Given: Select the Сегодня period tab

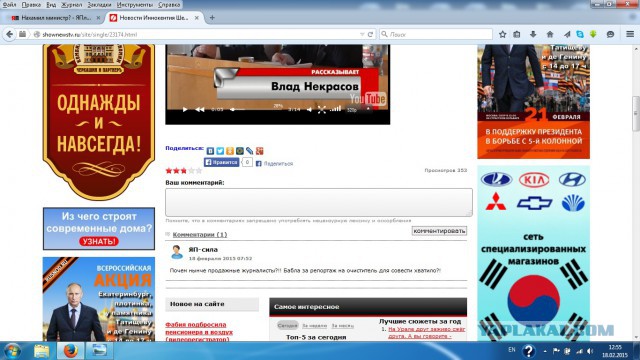Looking at the screenshot, I should point(287,326).
